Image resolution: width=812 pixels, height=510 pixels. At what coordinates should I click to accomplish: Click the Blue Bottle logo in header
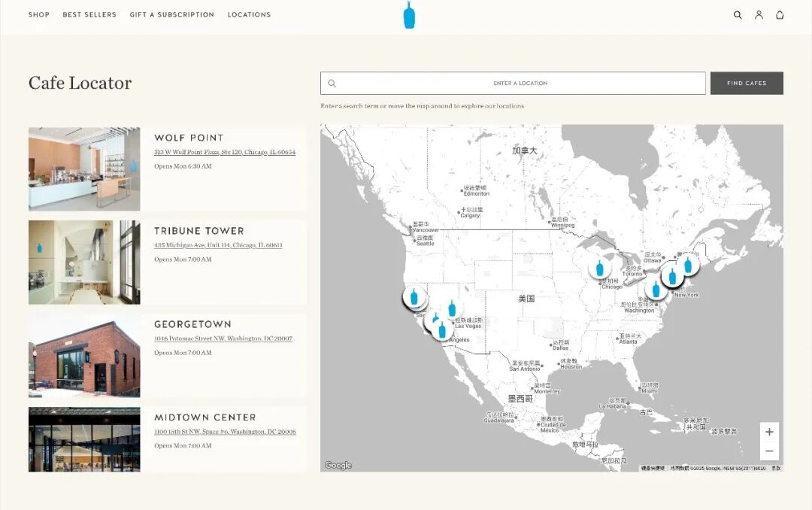point(409,15)
